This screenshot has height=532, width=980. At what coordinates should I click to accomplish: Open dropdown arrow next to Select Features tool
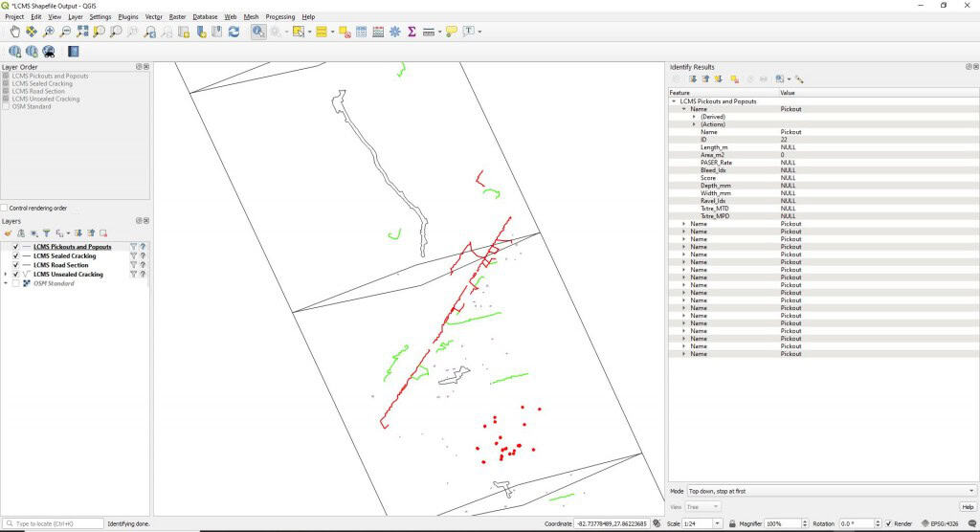[309, 32]
